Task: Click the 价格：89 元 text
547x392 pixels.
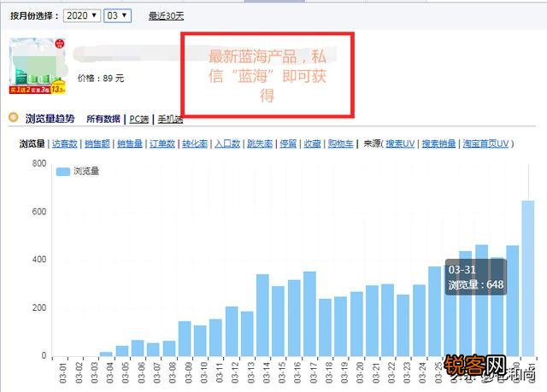Action: coord(101,78)
